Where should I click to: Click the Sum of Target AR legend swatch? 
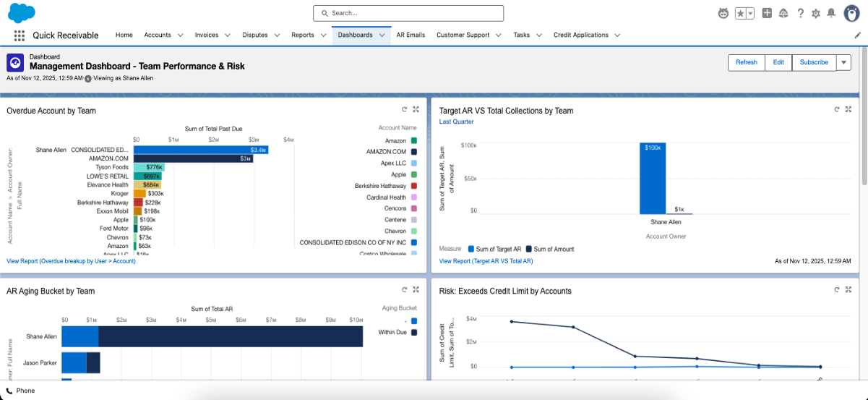click(x=472, y=249)
